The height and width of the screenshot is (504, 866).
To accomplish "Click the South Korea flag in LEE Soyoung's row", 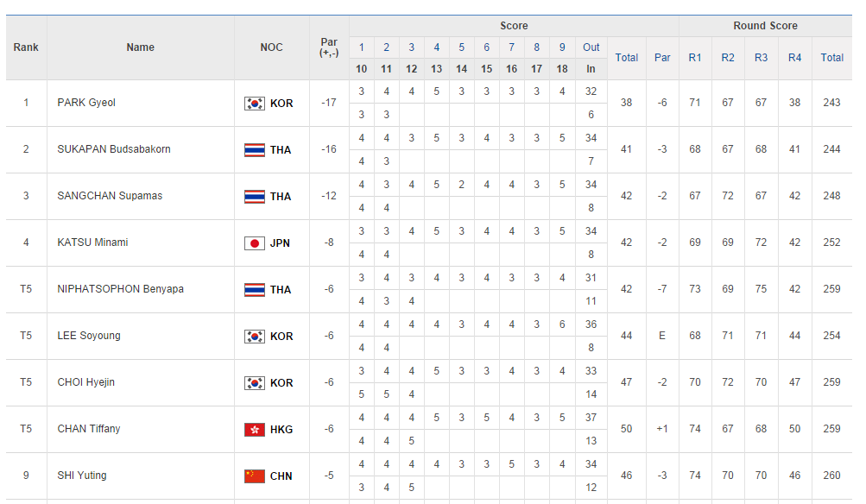I will (254, 337).
